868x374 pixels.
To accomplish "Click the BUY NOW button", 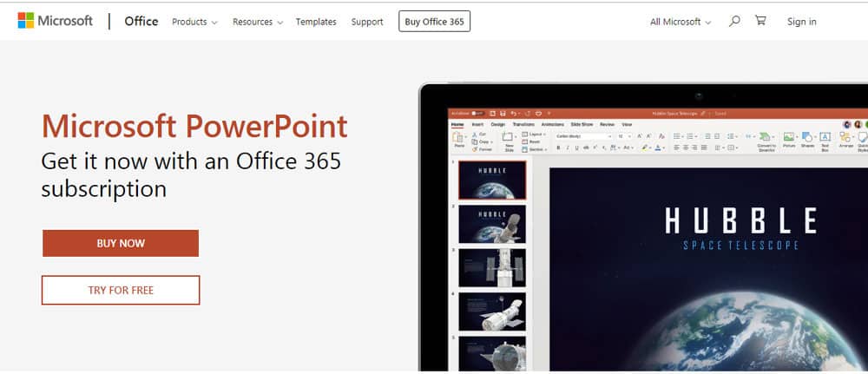I will 121,244.
